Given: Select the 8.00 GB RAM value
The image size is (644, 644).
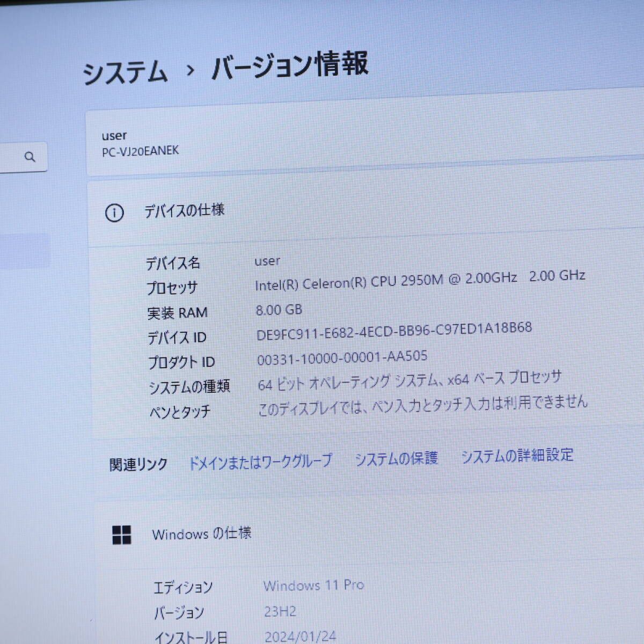Looking at the screenshot, I should click(279, 310).
